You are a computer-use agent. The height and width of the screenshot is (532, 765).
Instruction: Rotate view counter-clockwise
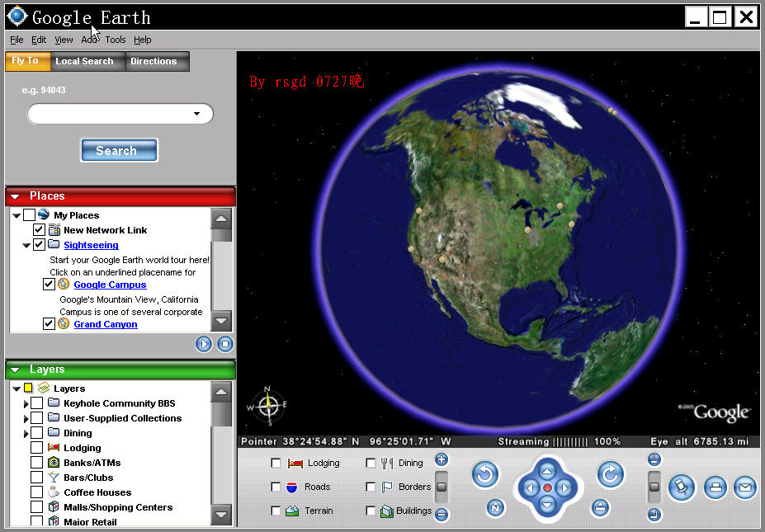coord(485,474)
